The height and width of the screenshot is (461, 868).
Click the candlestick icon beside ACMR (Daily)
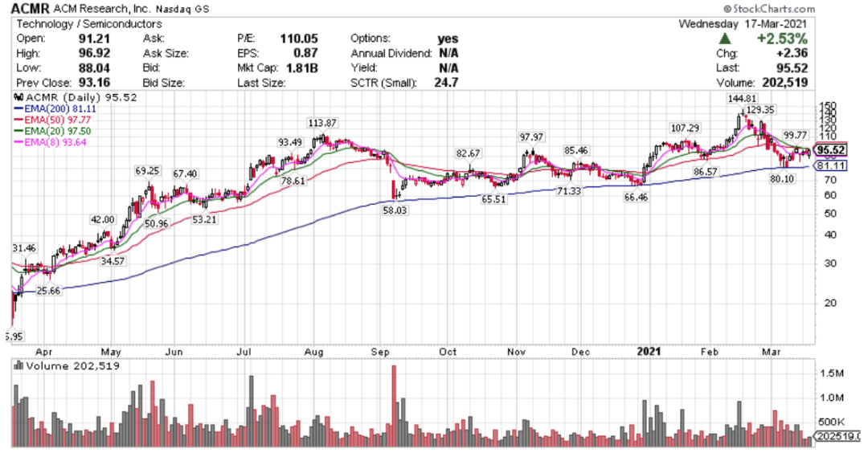pos(18,97)
